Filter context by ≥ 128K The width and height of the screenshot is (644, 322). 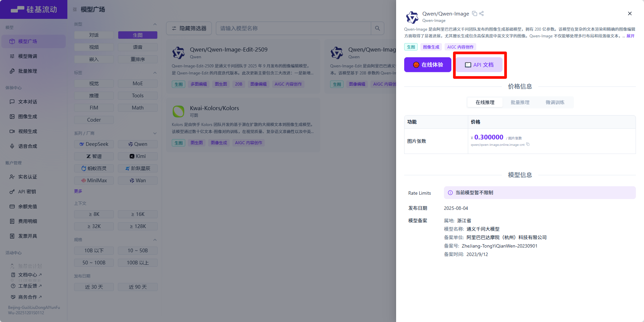[x=138, y=226]
